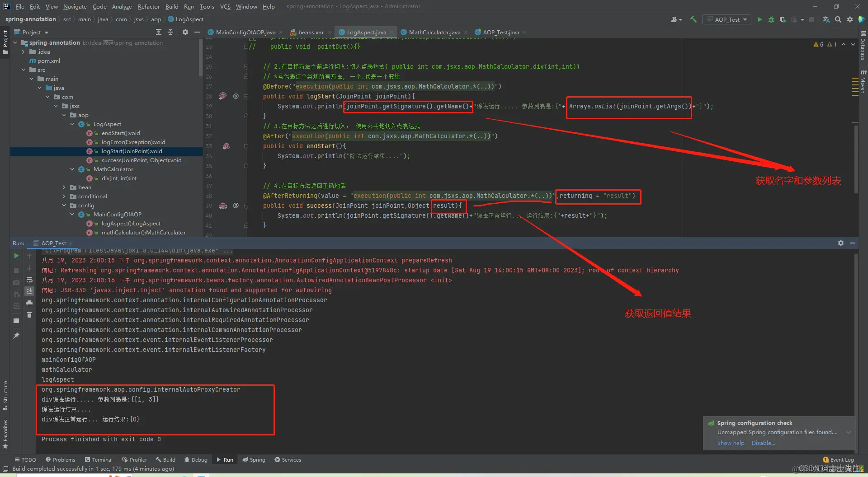The height and width of the screenshot is (477, 868).
Task: Open the Refactor menu
Action: coord(149,6)
